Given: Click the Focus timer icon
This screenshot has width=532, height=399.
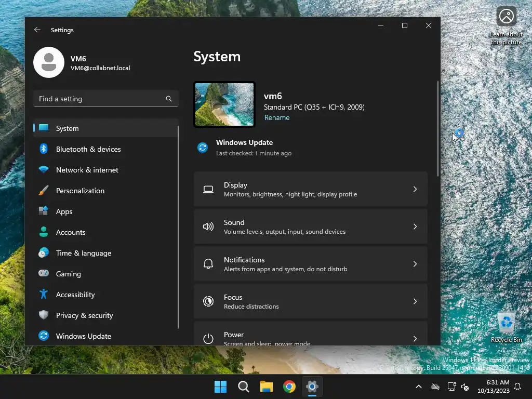Looking at the screenshot, I should coord(208,301).
